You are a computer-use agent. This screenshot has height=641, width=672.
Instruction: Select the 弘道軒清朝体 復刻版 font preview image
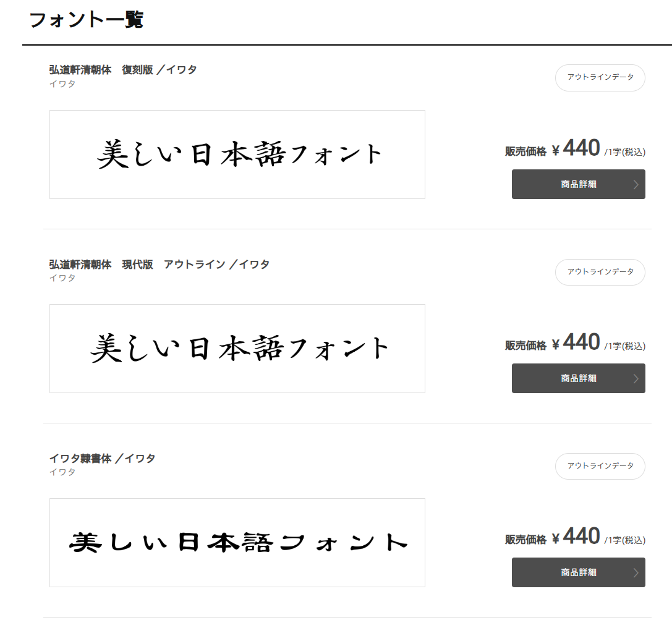[x=237, y=155]
